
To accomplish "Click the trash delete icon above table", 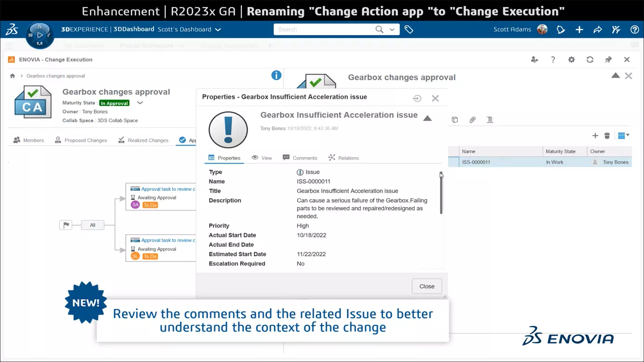I will point(607,135).
